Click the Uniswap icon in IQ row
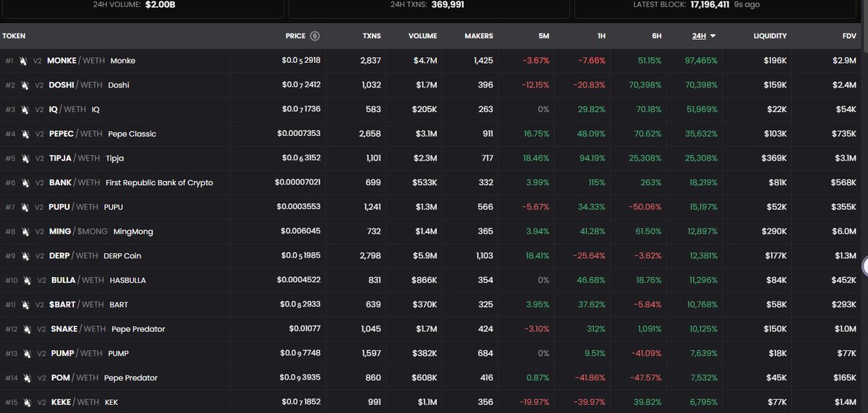Screen dimensions: 868x413 pyautogui.click(x=25, y=109)
